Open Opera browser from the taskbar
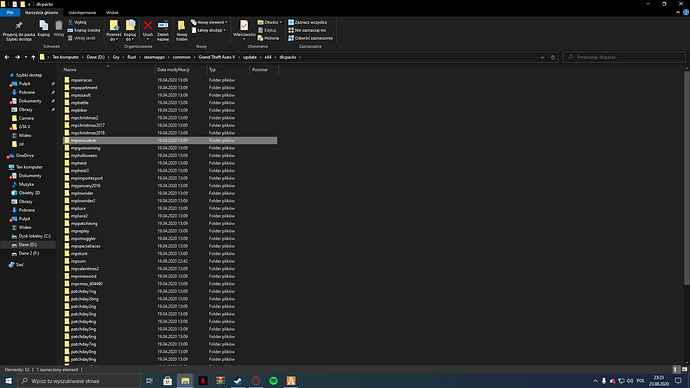 [256, 381]
